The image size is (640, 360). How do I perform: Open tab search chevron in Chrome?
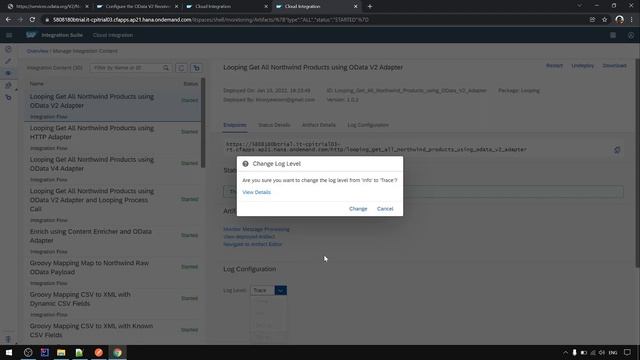tap(579, 6)
